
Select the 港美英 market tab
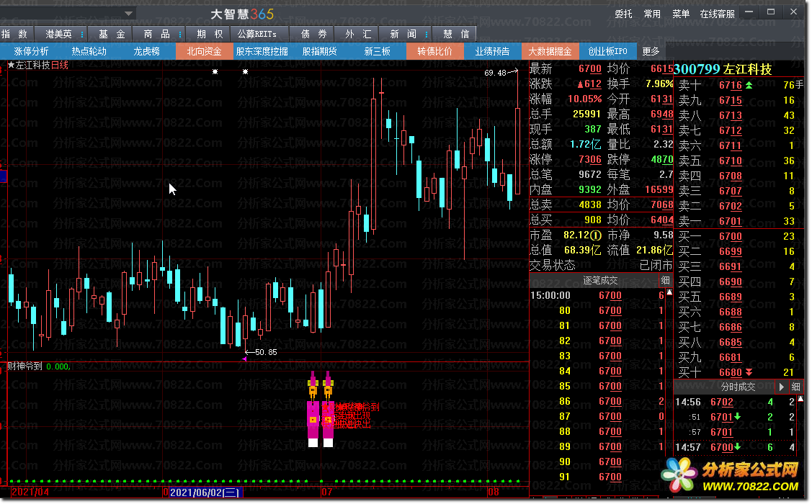tap(58, 34)
